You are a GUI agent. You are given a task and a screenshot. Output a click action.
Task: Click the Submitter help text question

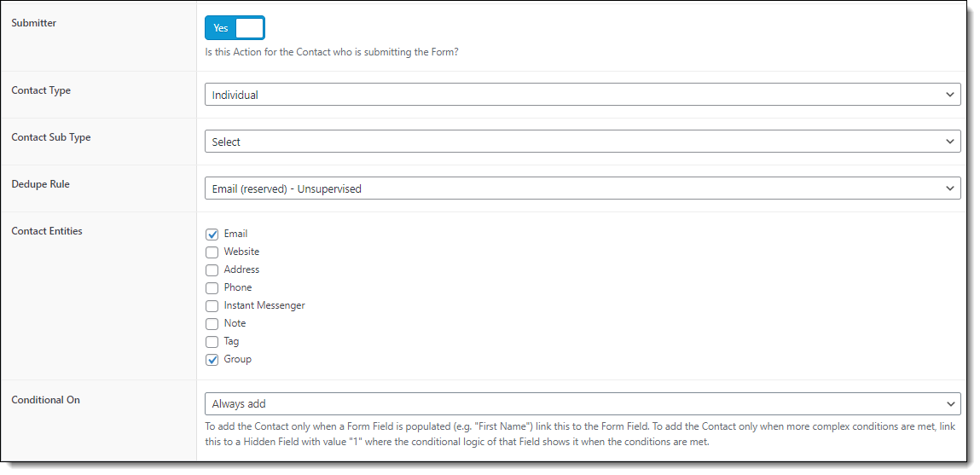click(x=332, y=53)
